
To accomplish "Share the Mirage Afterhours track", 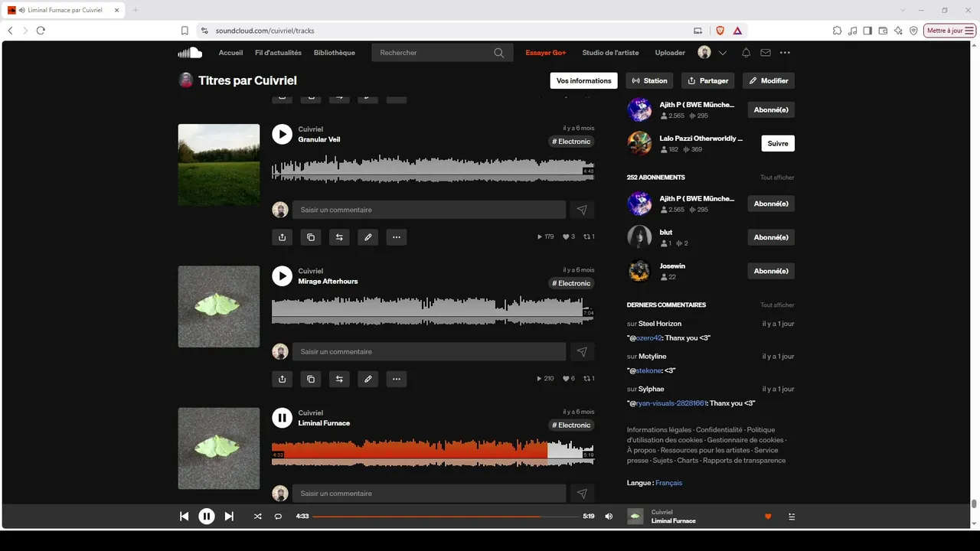I will (283, 379).
